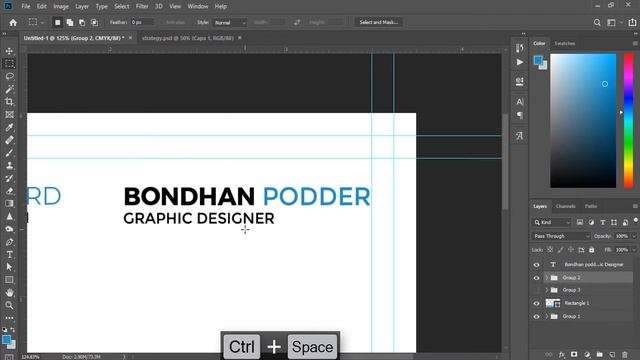Create a new adjustment layer
The width and height of the screenshot is (640, 360).
(587, 355)
